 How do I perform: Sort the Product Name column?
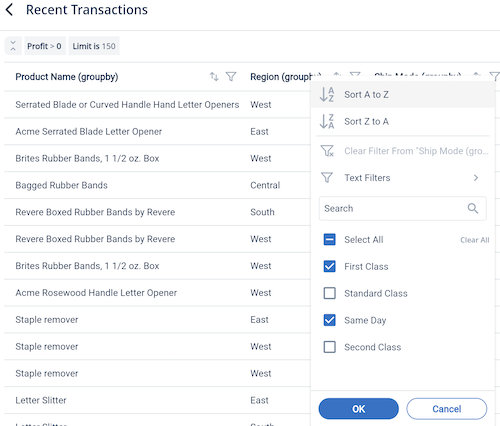tap(214, 77)
